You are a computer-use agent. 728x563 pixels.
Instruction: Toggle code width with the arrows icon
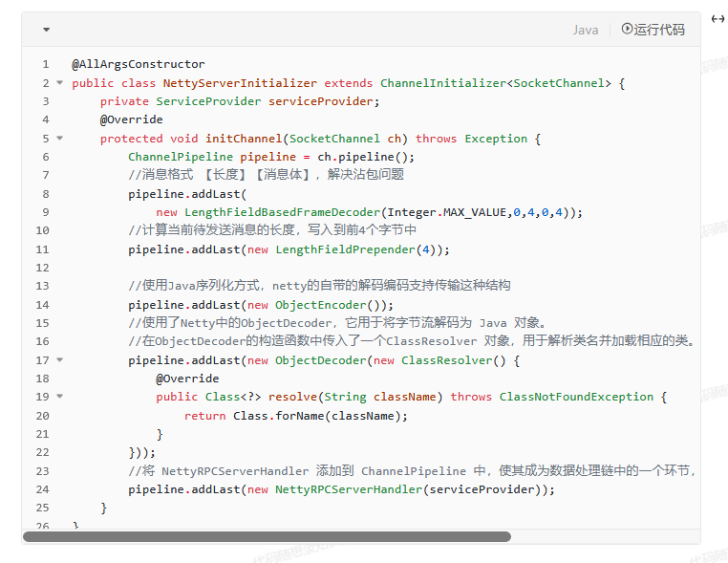(717, 19)
